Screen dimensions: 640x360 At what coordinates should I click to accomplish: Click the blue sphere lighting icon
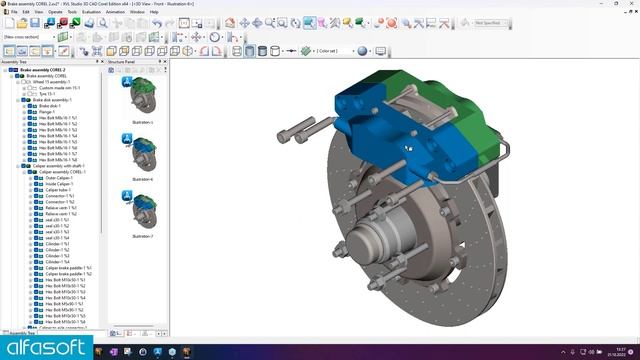[x=362, y=51]
